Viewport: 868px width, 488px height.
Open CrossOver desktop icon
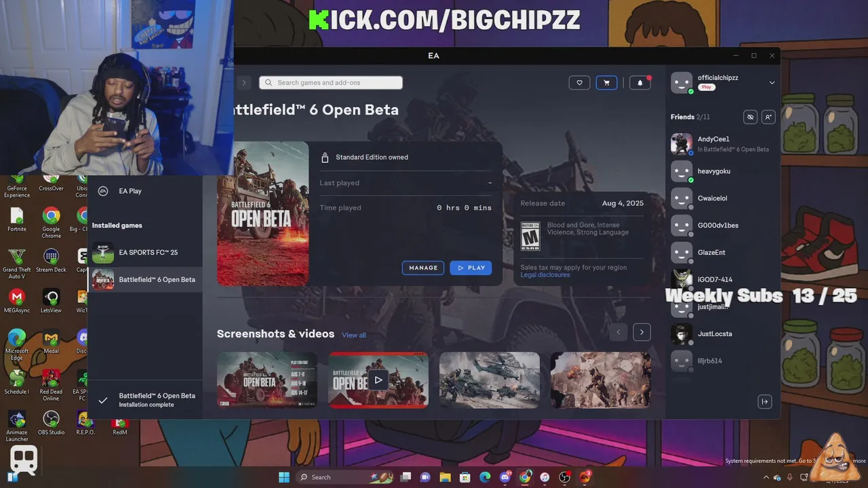click(51, 183)
